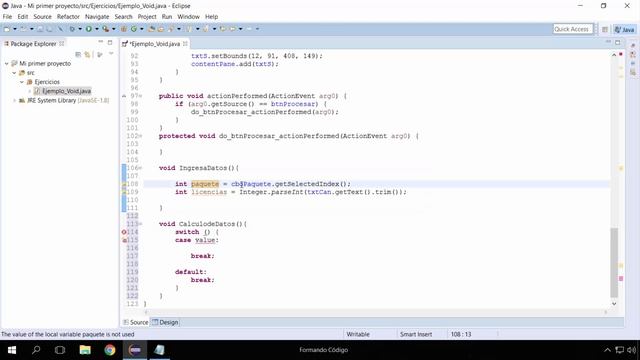
Task: Open the Debug configurations dropdown arrow
Action: pos(80,29)
